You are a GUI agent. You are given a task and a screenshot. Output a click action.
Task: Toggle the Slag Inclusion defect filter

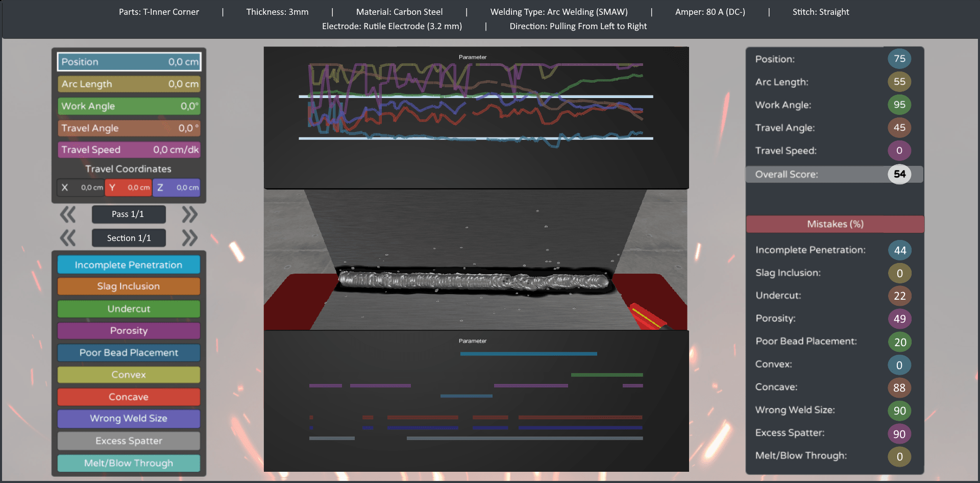tap(128, 286)
